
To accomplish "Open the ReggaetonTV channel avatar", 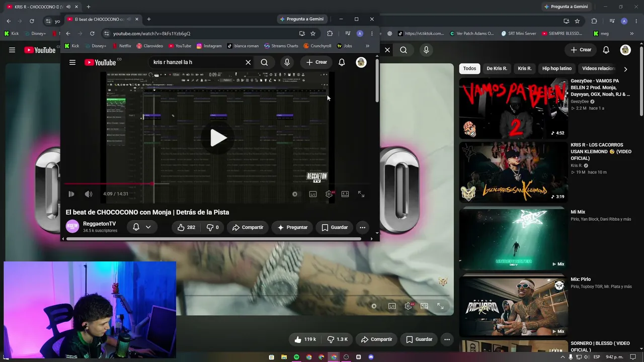I will pyautogui.click(x=72, y=227).
